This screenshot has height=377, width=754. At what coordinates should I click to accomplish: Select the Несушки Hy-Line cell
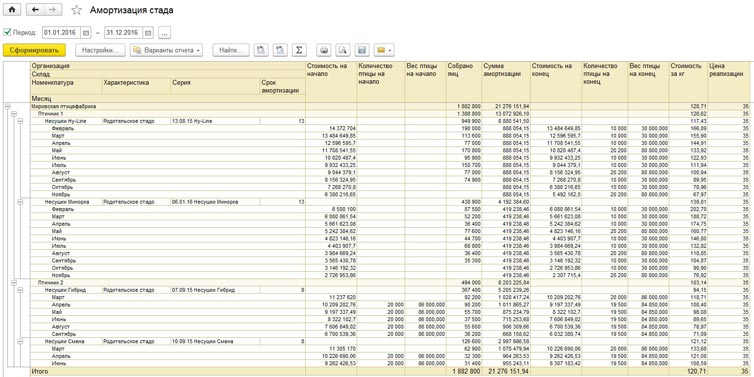click(x=66, y=121)
